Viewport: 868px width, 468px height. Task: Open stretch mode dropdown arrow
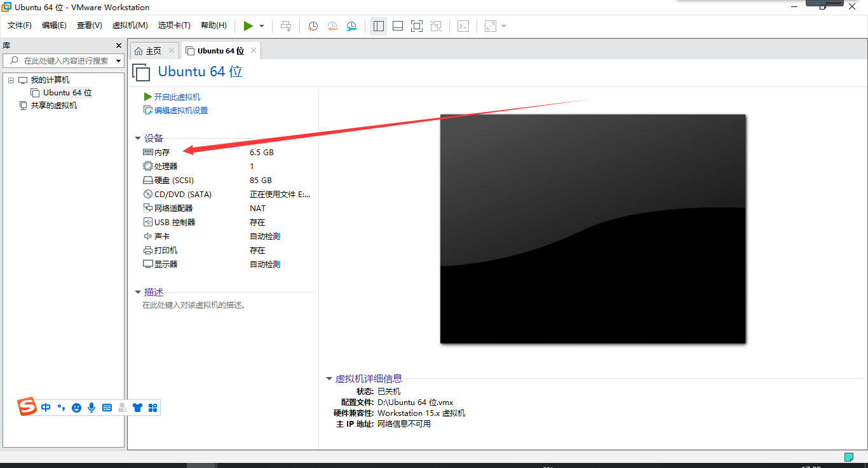[504, 26]
